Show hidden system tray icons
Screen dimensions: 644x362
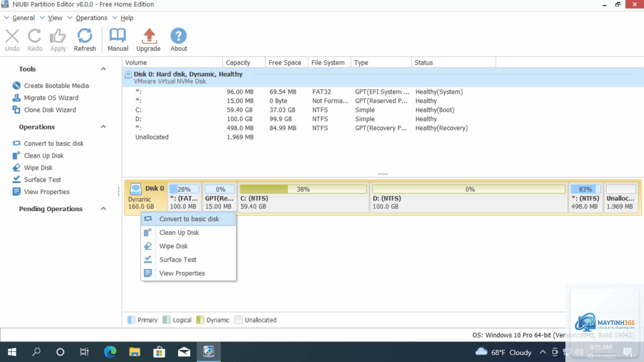pyautogui.click(x=543, y=352)
